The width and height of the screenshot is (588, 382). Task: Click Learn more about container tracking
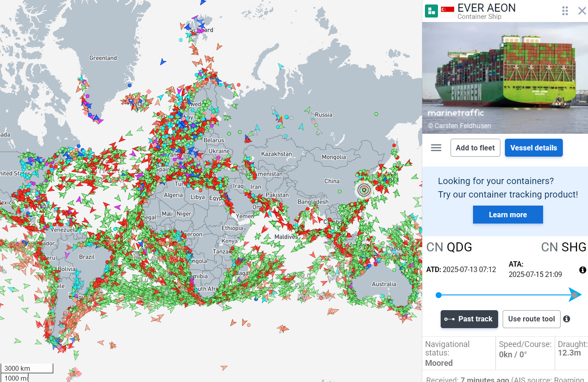(x=508, y=215)
